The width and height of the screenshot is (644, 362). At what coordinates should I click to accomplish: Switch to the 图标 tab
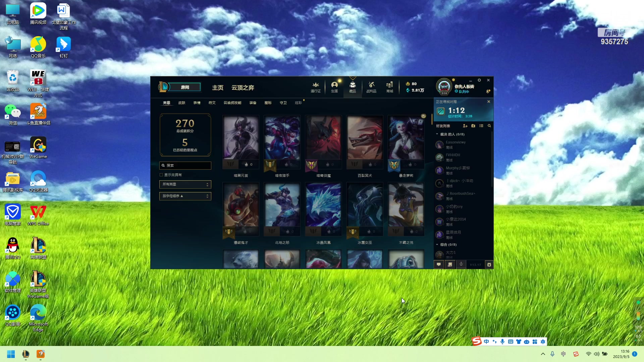(268, 103)
